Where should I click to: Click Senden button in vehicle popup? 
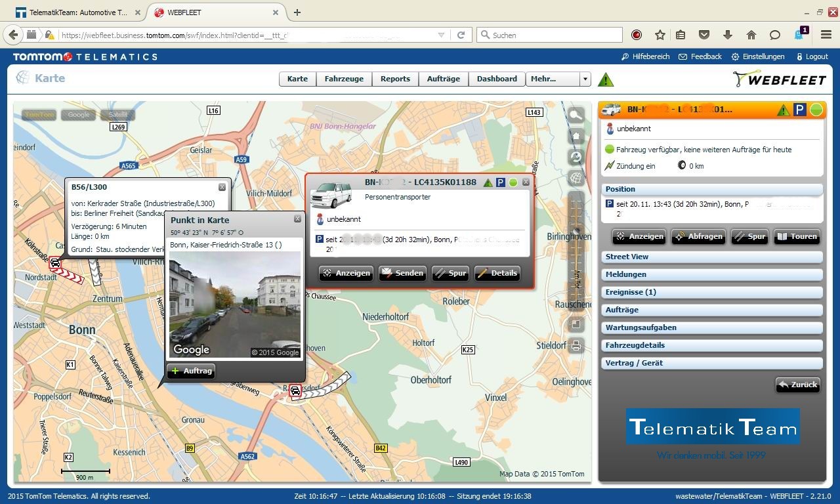(x=402, y=273)
